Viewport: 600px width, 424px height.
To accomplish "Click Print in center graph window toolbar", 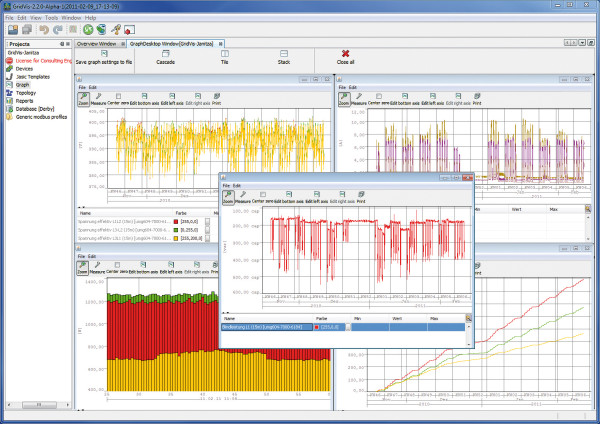I will click(360, 197).
